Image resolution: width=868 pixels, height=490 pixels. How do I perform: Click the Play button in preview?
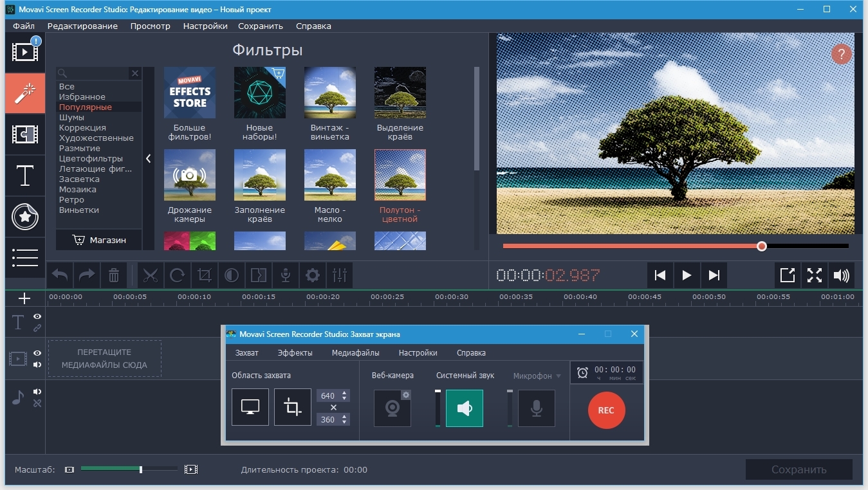pyautogui.click(x=687, y=275)
